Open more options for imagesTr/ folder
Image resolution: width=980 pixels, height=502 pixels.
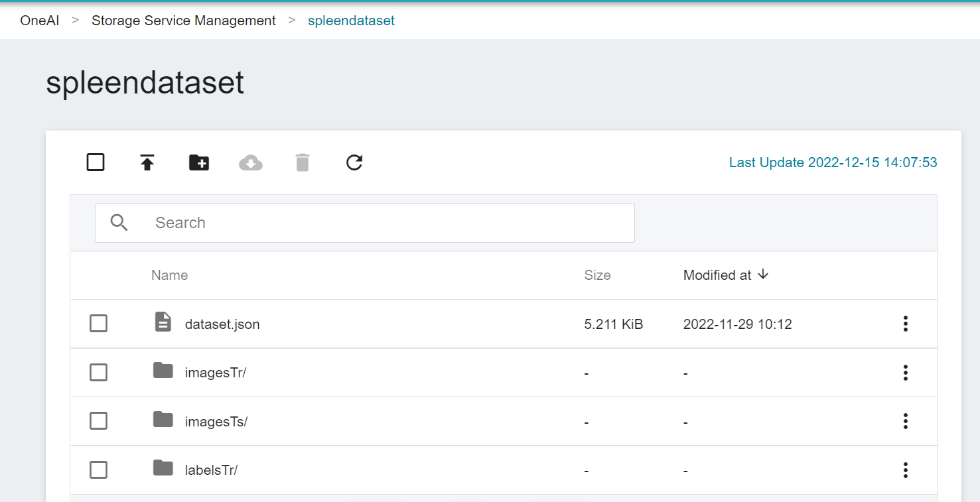tap(905, 373)
